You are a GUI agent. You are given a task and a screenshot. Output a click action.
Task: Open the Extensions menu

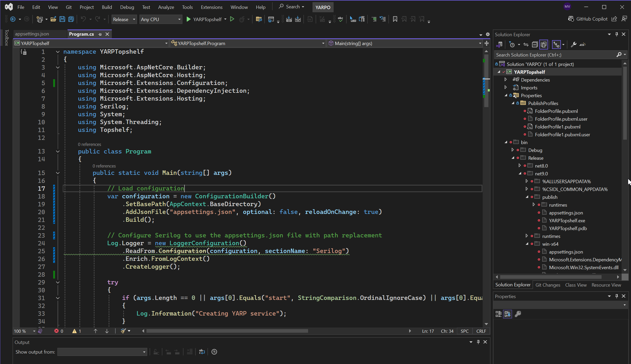click(x=211, y=7)
